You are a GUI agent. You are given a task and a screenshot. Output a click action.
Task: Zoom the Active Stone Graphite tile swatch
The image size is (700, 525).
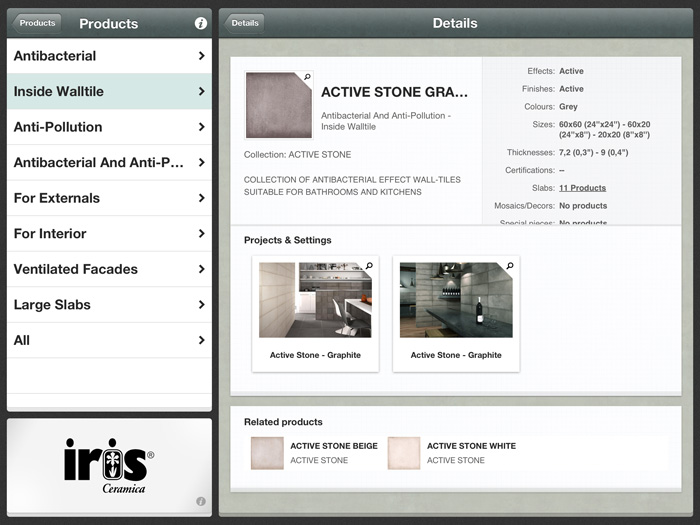click(307, 77)
